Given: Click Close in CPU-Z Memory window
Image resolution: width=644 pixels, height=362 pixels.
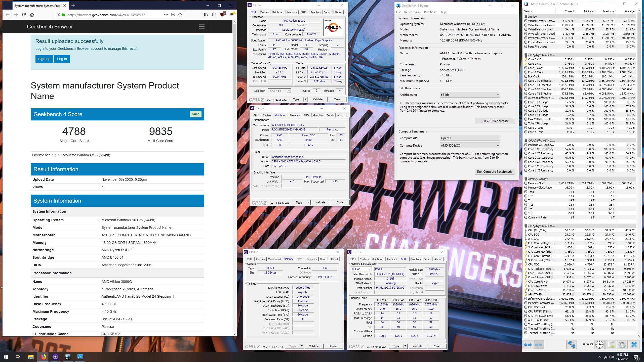Looking at the screenshot, I should pos(333,346).
